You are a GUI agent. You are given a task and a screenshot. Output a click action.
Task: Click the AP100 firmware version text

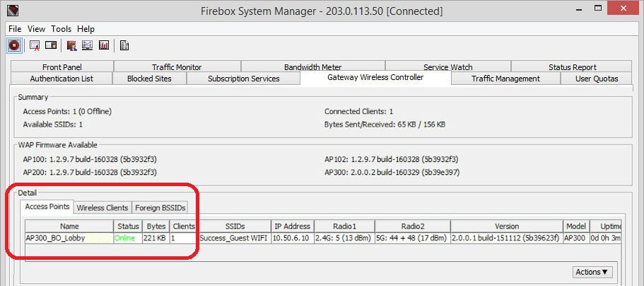pyautogui.click(x=90, y=159)
